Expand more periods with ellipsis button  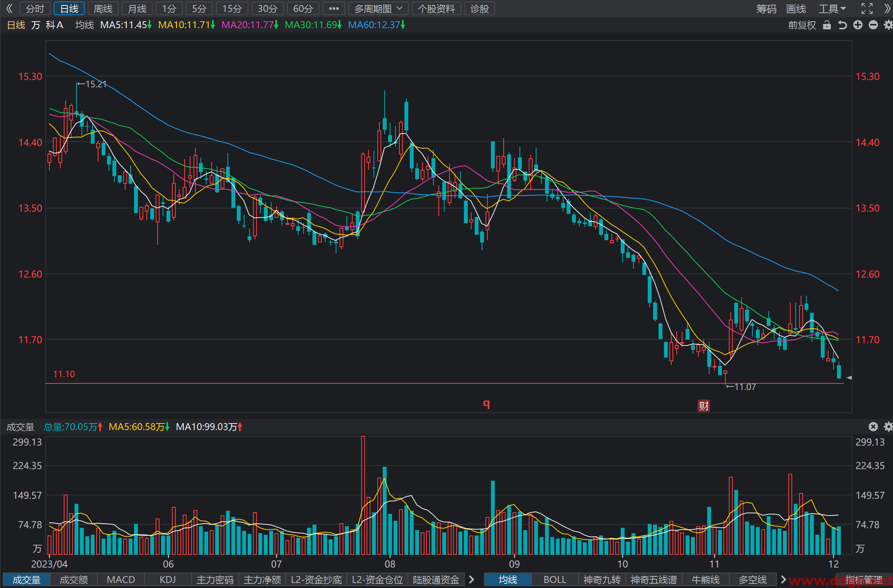pyautogui.click(x=334, y=8)
